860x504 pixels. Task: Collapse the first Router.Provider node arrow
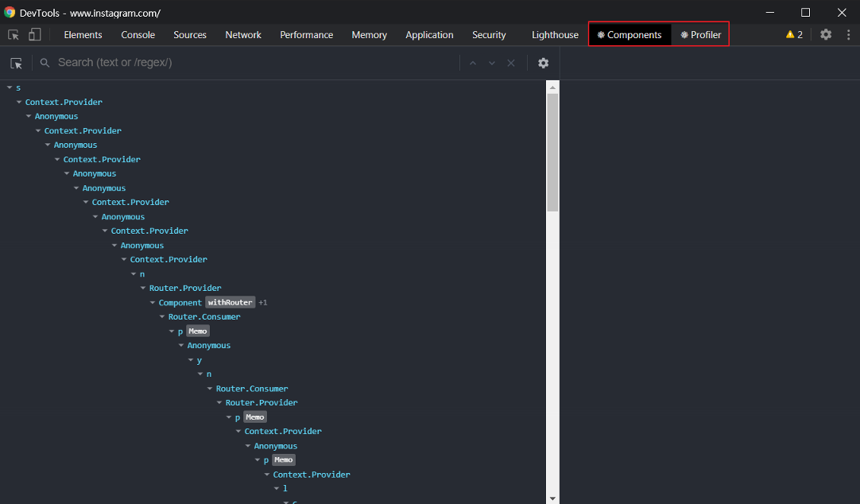pyautogui.click(x=143, y=288)
